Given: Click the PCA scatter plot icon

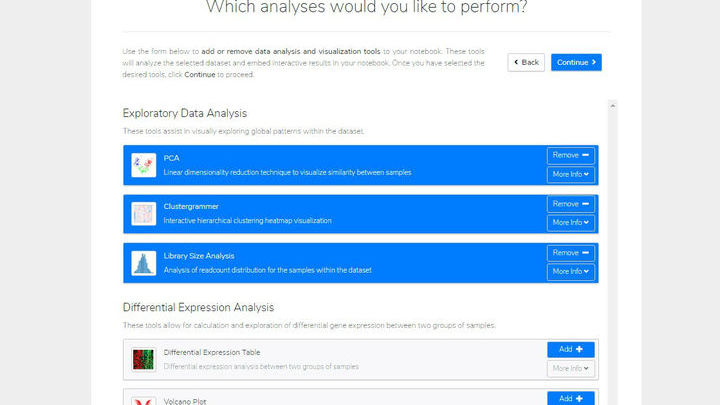Looking at the screenshot, I should 143,165.
